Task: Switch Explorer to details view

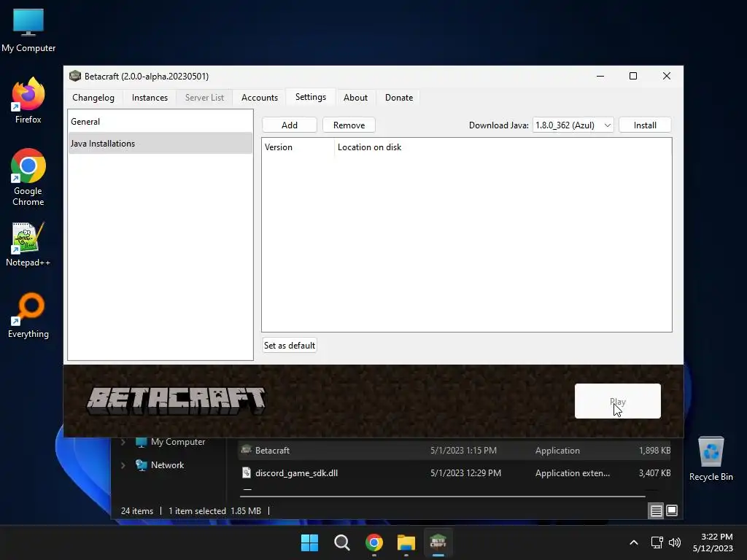Action: [656, 511]
